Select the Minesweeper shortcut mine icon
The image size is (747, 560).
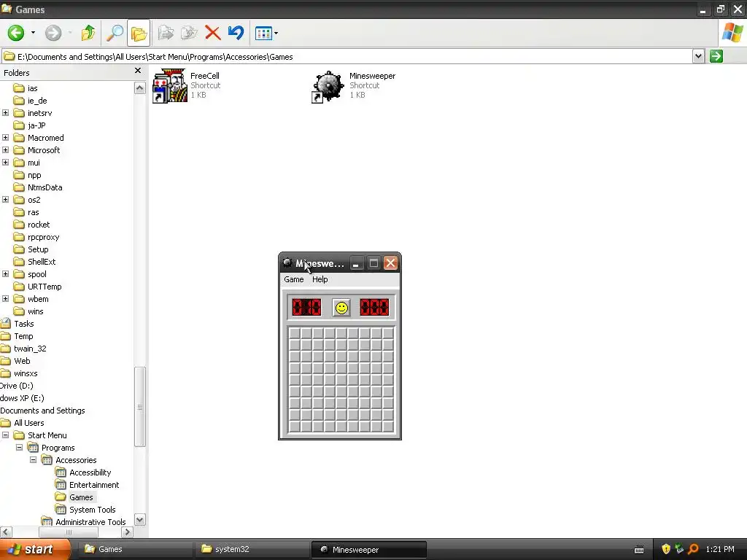click(x=328, y=86)
